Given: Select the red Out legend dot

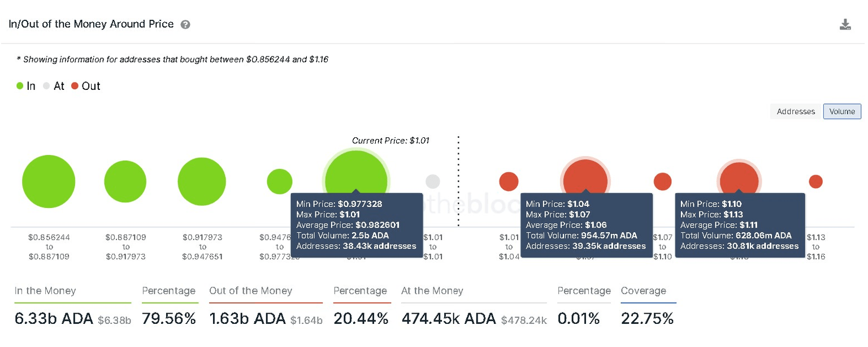Looking at the screenshot, I should tap(76, 86).
